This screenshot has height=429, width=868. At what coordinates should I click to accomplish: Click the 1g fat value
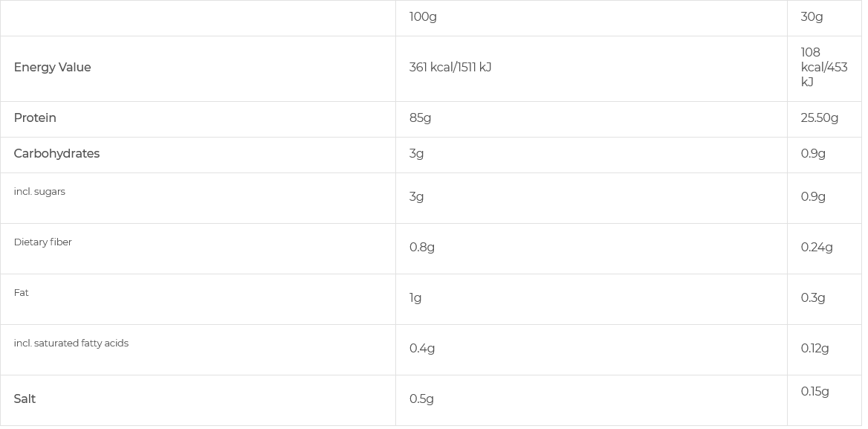pos(415,298)
